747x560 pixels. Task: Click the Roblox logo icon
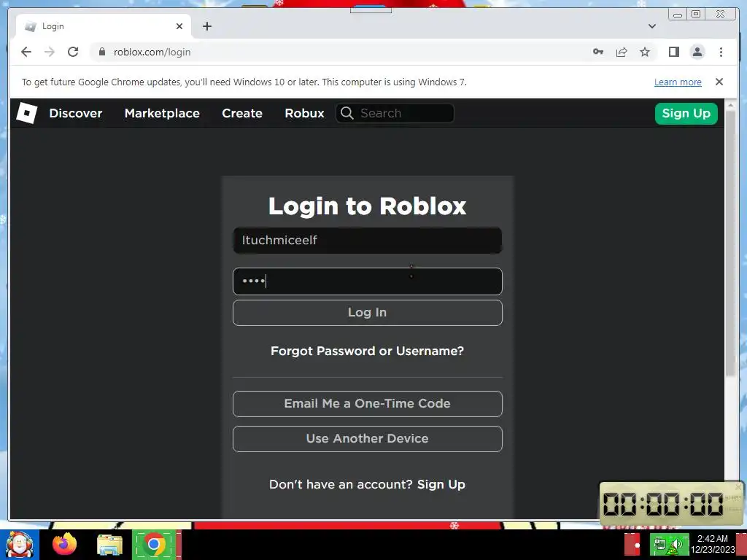(x=27, y=113)
